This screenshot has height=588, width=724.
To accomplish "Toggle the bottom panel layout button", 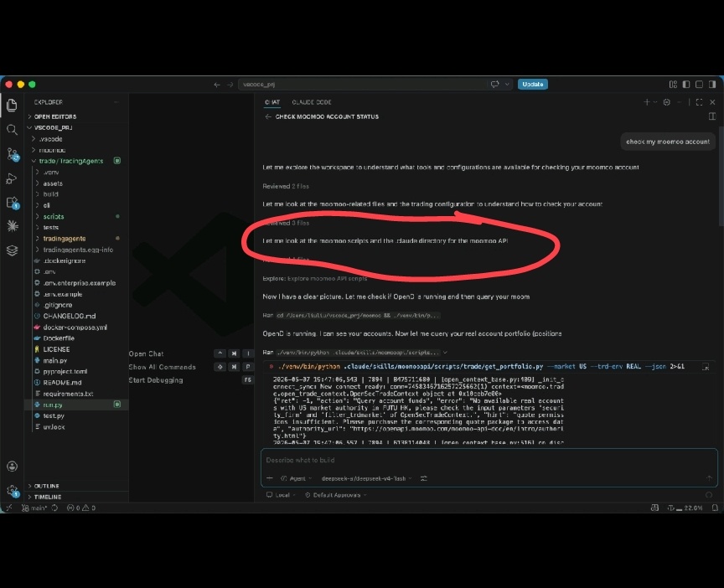I will pyautogui.click(x=699, y=84).
